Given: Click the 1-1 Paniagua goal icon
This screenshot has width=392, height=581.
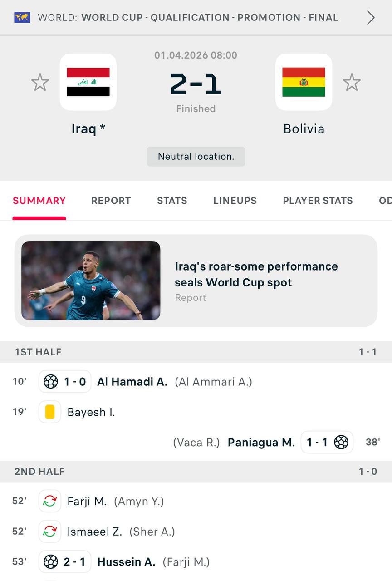Looking at the screenshot, I should 341,442.
